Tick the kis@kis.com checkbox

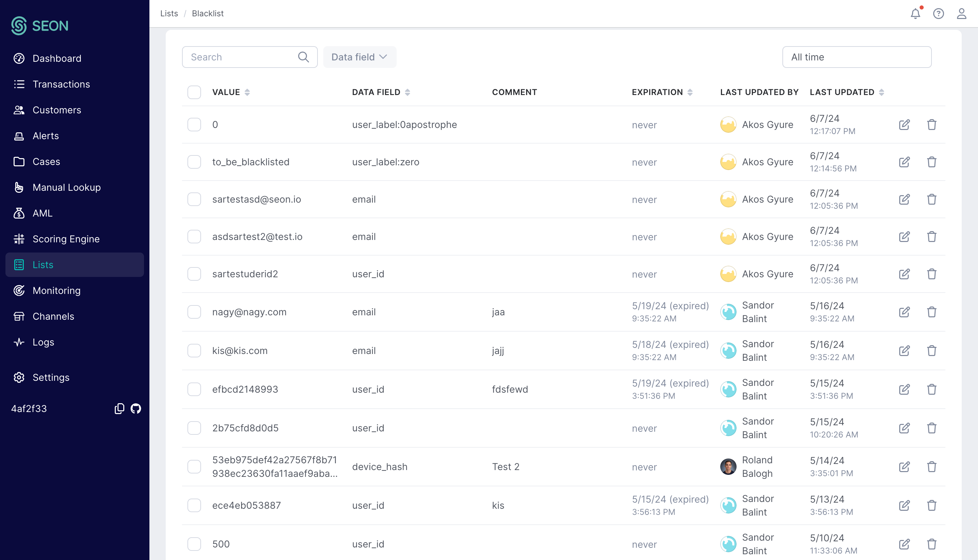(194, 351)
